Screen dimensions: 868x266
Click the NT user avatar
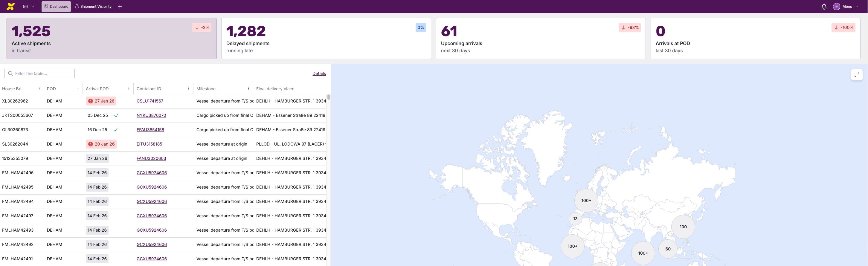coord(836,6)
